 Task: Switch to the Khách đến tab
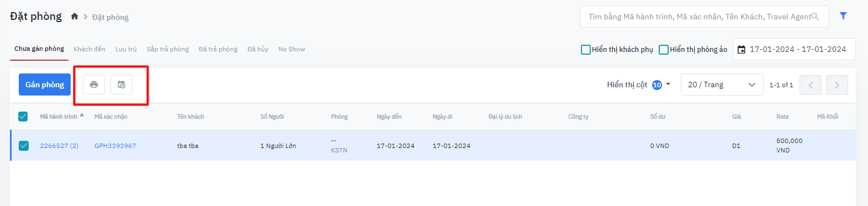tap(89, 49)
